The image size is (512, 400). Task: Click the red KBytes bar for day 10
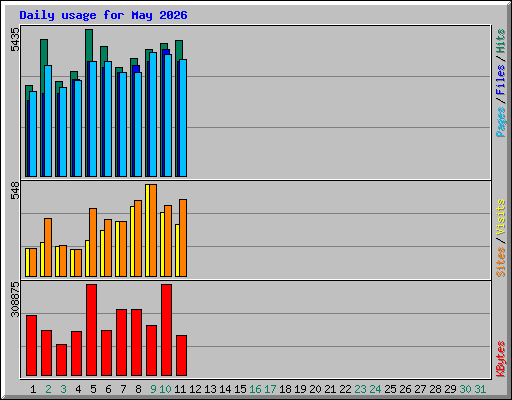(x=166, y=330)
